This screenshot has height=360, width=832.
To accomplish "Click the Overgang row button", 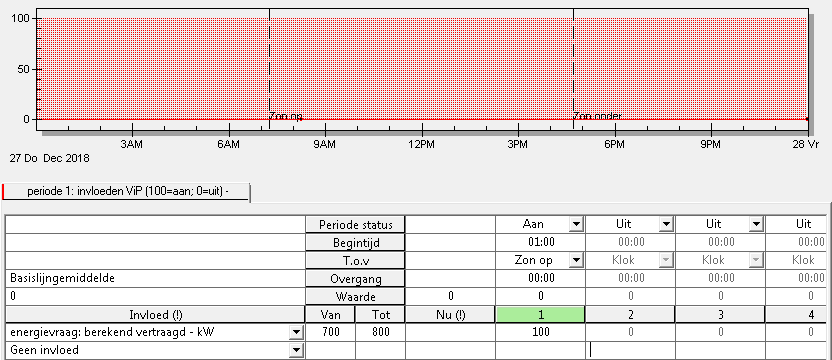I will (356, 279).
